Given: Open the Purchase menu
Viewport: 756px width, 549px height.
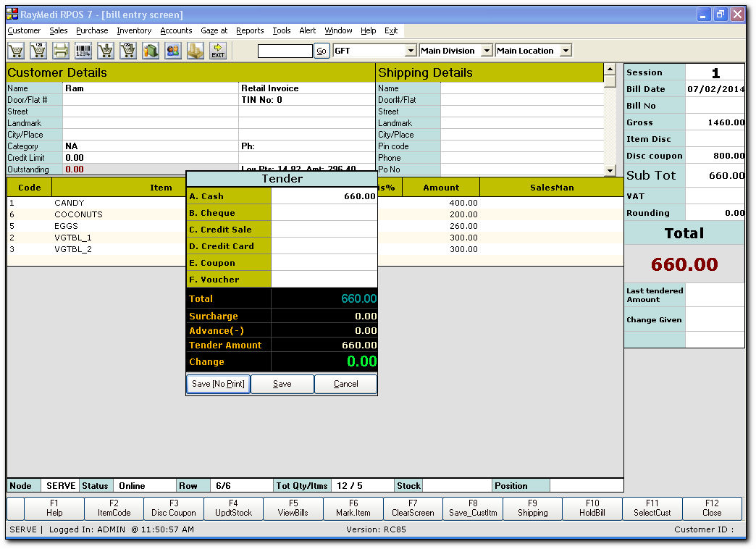Looking at the screenshot, I should (92, 30).
